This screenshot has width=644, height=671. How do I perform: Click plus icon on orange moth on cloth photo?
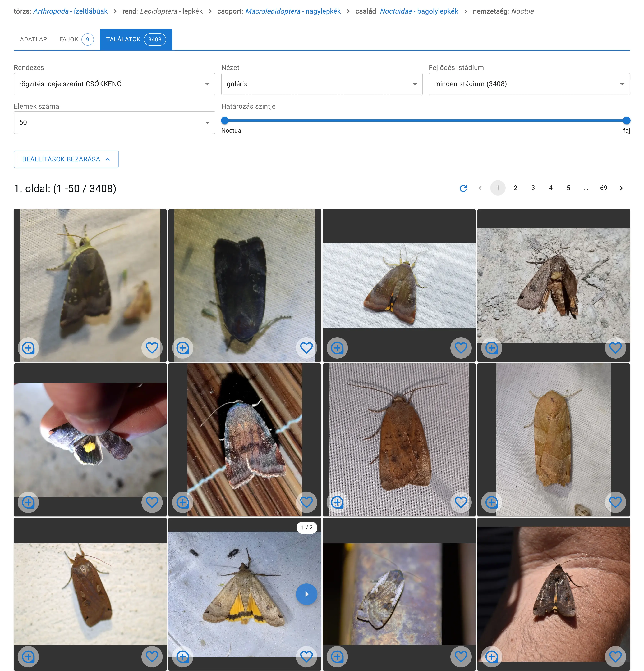click(491, 502)
